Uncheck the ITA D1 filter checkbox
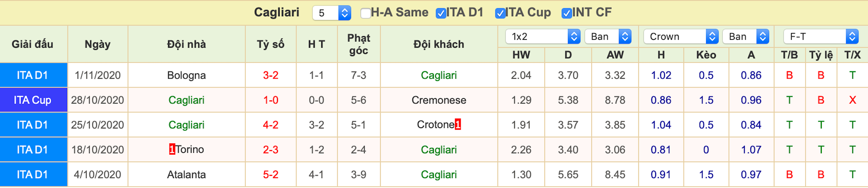Screen dimensions: 868x188 coord(441,13)
